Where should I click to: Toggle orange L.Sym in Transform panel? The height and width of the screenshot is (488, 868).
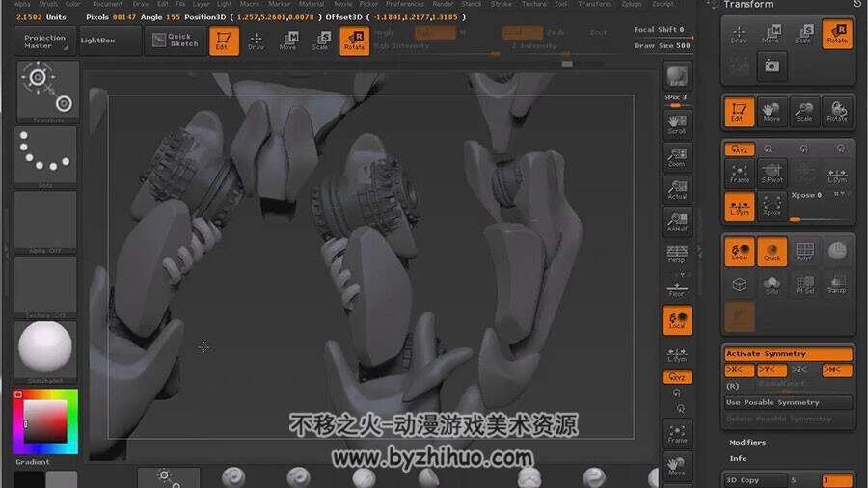tap(739, 205)
